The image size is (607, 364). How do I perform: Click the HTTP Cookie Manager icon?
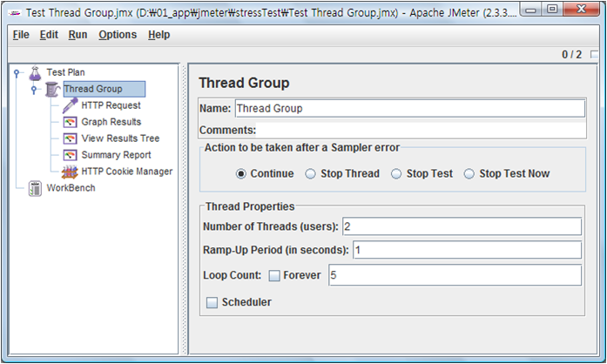[71, 172]
